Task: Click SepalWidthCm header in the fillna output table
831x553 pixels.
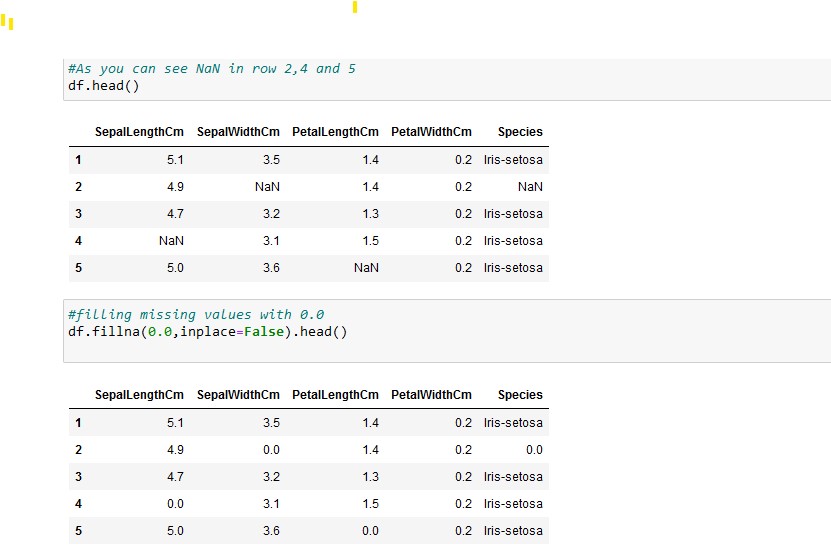Action: coord(238,395)
